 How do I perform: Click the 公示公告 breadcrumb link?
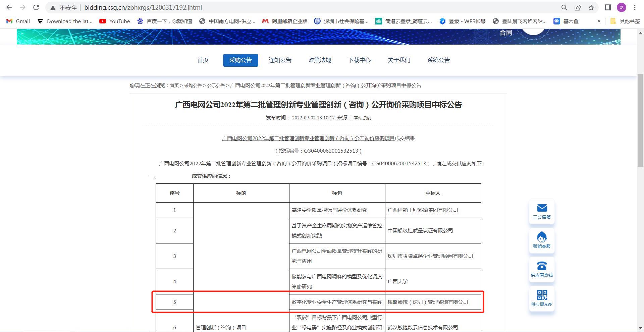pos(216,86)
